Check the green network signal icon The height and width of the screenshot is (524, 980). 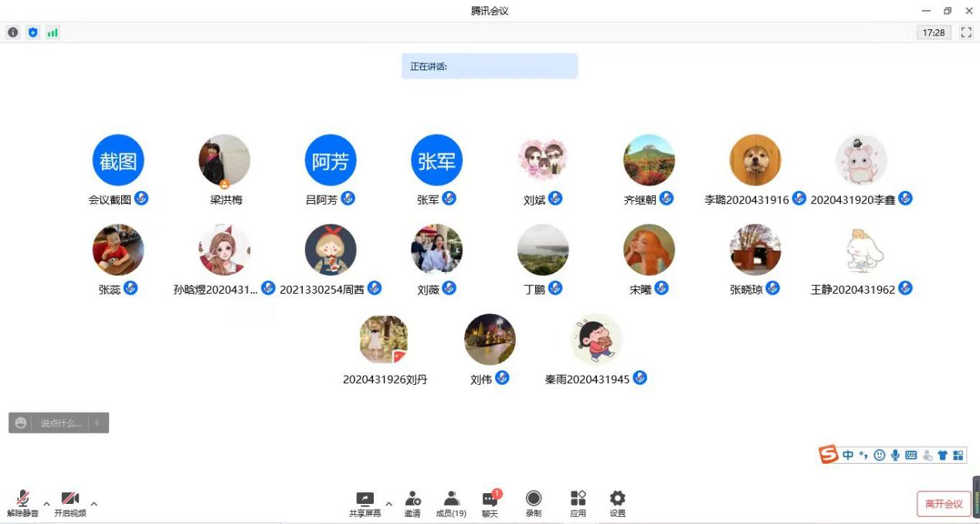tap(53, 32)
